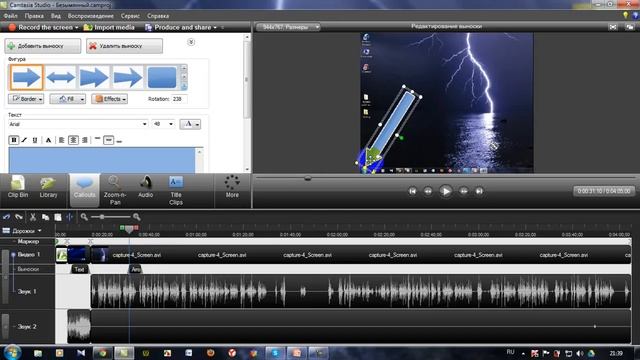Click Produce and share button
Image resolution: width=640 pixels, height=360 pixels.
(181, 27)
